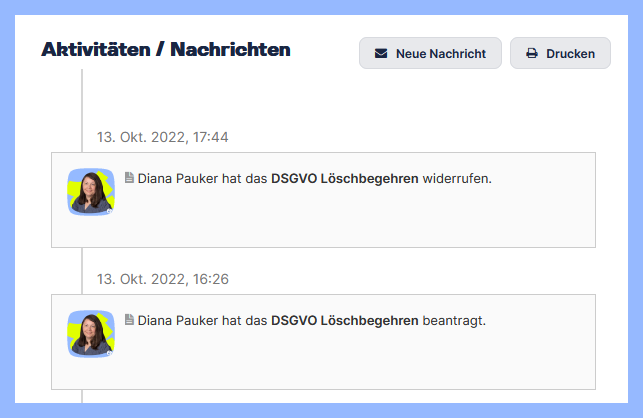
Task: Click the word widerrufen in first entry
Action: pyautogui.click(x=457, y=179)
